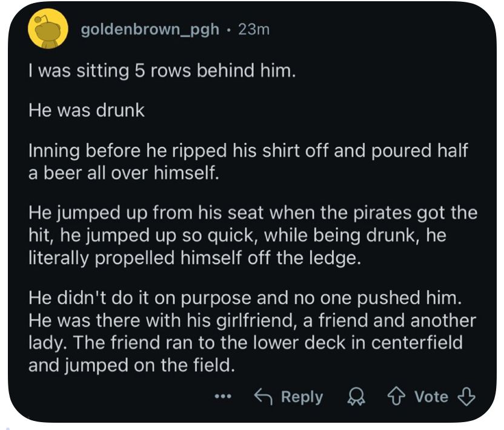Click the "literally propelled himself off the ledge" line
The height and width of the screenshot is (430, 504).
[x=195, y=258]
